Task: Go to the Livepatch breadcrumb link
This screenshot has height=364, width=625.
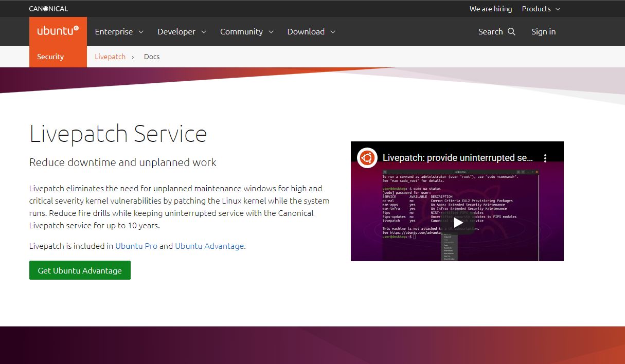Action: [x=110, y=57]
